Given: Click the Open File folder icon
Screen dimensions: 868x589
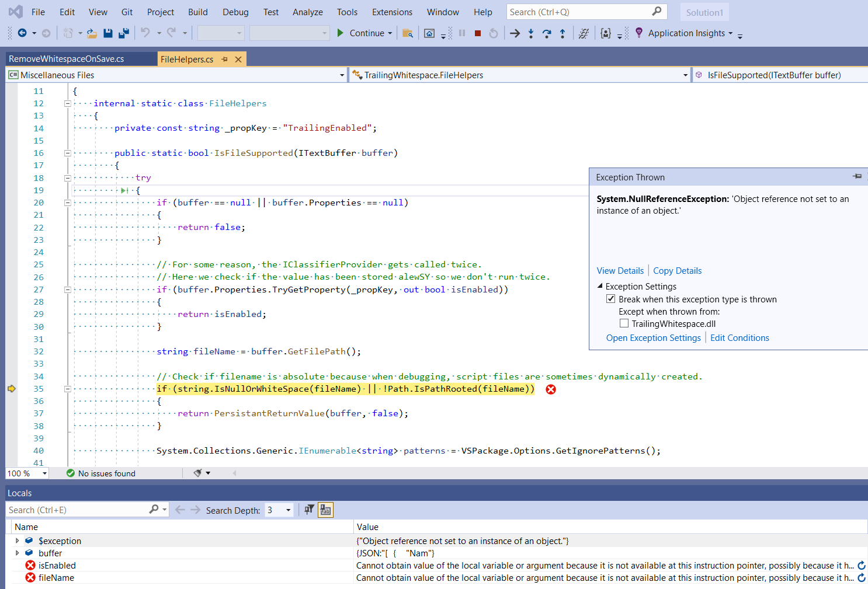Looking at the screenshot, I should coord(92,33).
